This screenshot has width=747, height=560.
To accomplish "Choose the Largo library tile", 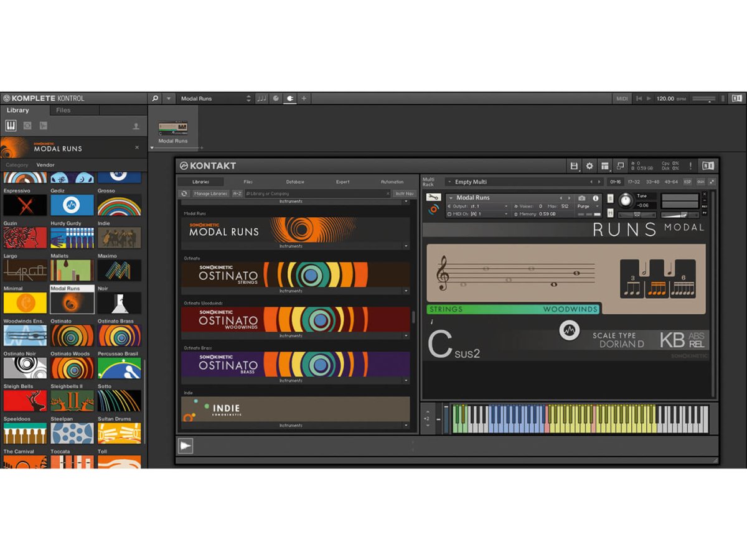I will tap(25, 270).
